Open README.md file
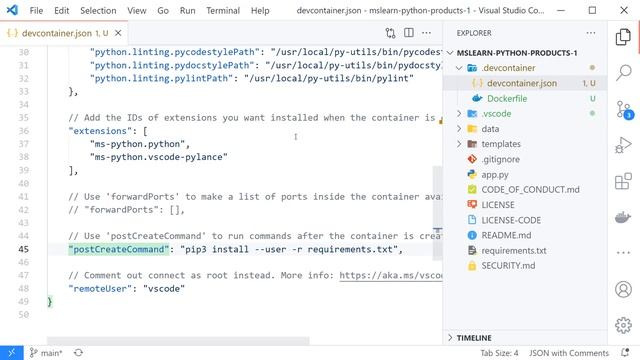The image size is (640, 360). 506,235
